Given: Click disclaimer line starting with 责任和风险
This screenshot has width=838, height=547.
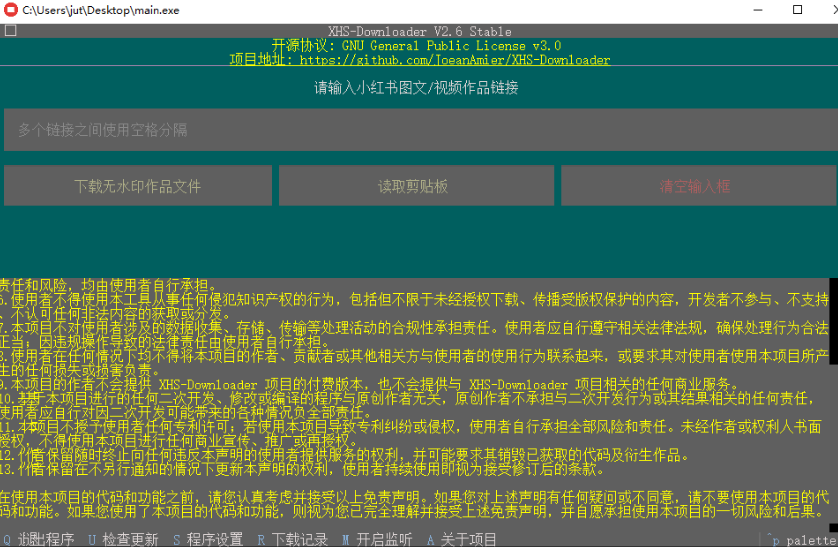Looking at the screenshot, I should [108, 285].
